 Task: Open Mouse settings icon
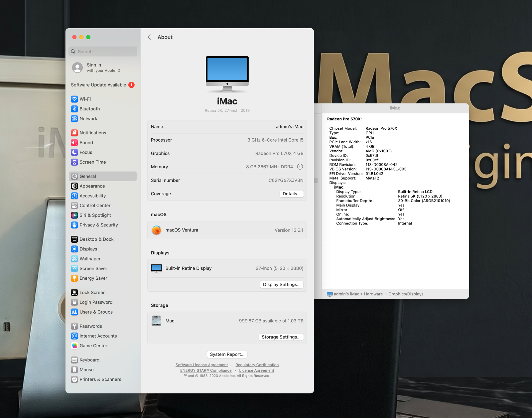click(x=74, y=369)
